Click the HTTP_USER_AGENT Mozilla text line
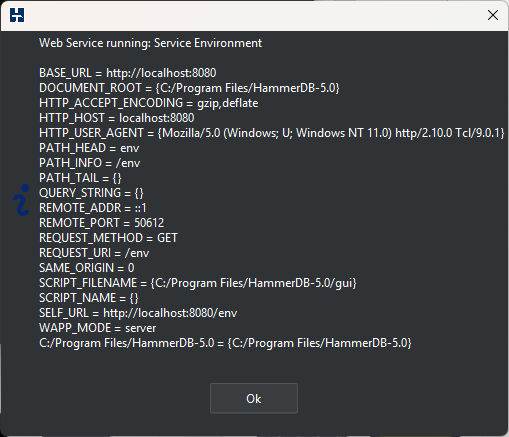 tap(272, 133)
